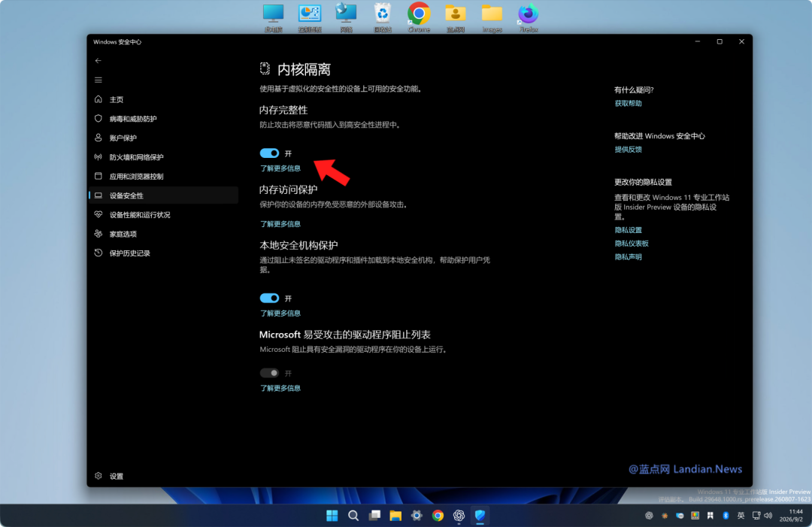Click the colorful TV tray icon

pyautogui.click(x=695, y=516)
